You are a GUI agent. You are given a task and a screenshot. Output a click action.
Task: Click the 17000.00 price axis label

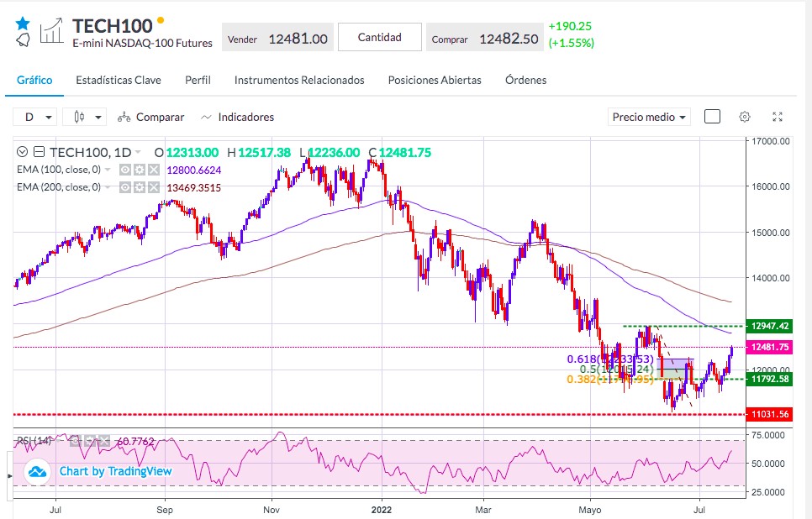click(x=771, y=141)
